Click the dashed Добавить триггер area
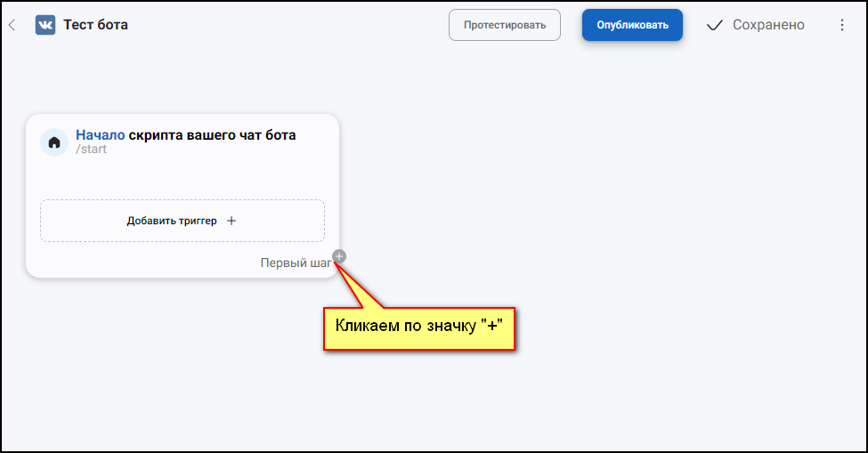Image resolution: width=868 pixels, height=453 pixels. (x=183, y=221)
